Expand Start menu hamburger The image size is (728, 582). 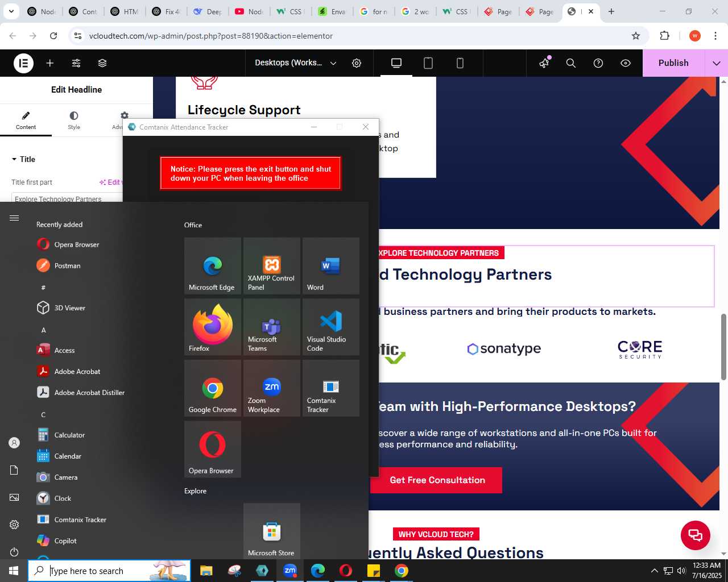click(14, 218)
